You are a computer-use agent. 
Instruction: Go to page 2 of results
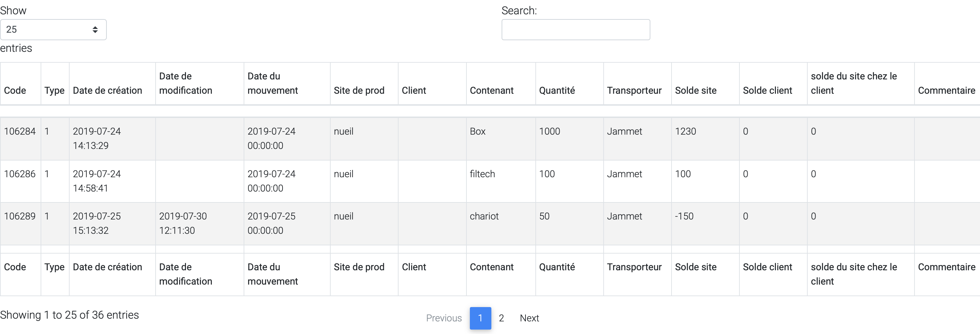pos(501,318)
